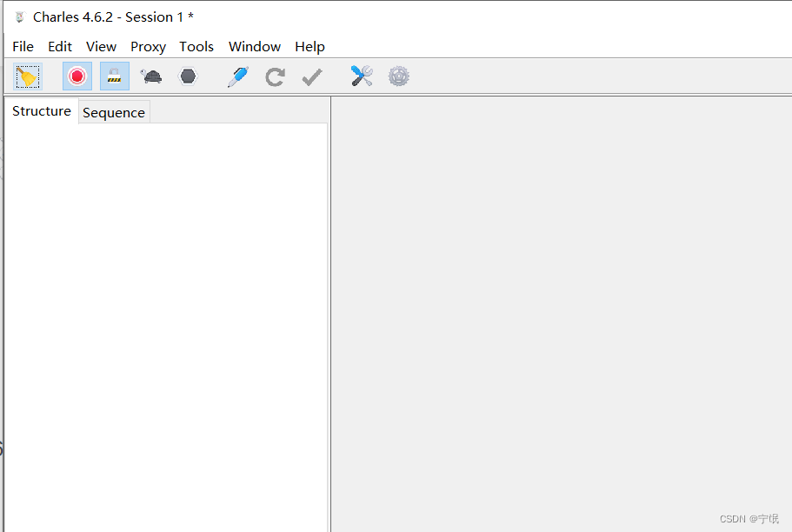
Task: Open the Proxy menu
Action: pos(149,46)
